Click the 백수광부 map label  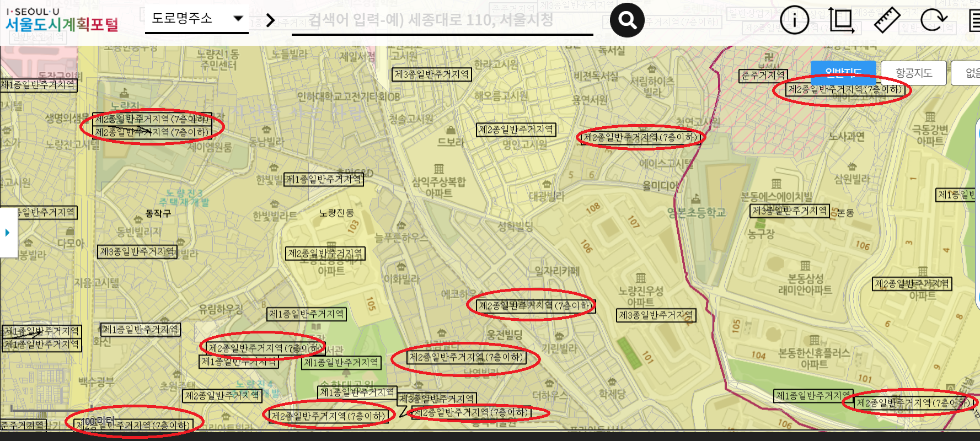pos(96,381)
